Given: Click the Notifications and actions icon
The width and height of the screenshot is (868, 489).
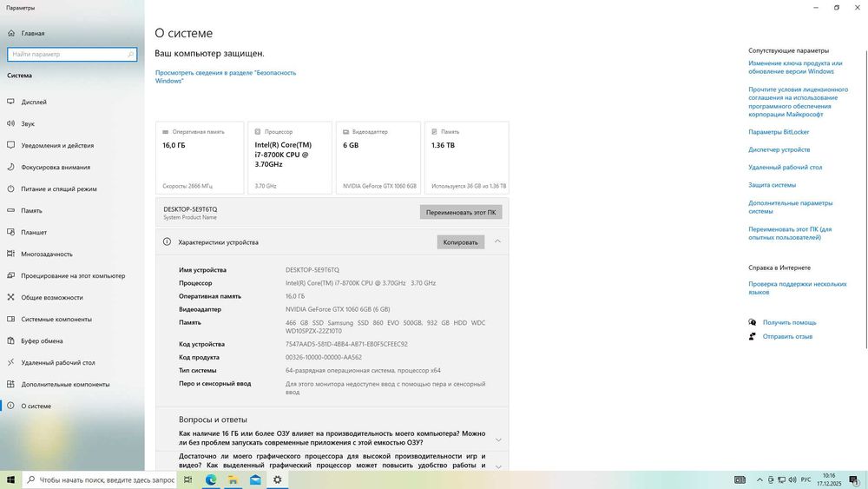Looking at the screenshot, I should (10, 145).
